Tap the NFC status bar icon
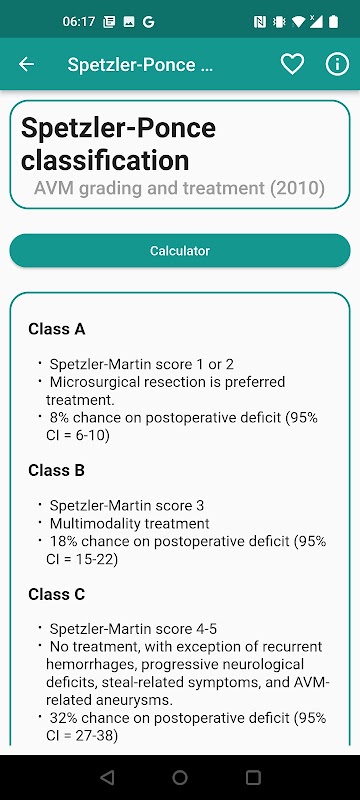The width and height of the screenshot is (360, 800). (x=260, y=21)
